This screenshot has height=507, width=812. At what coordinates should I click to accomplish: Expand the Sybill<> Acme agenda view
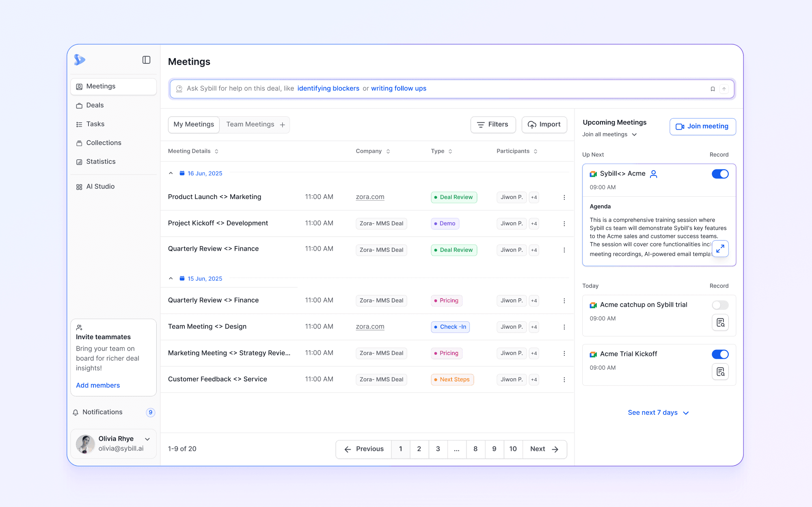pos(720,249)
